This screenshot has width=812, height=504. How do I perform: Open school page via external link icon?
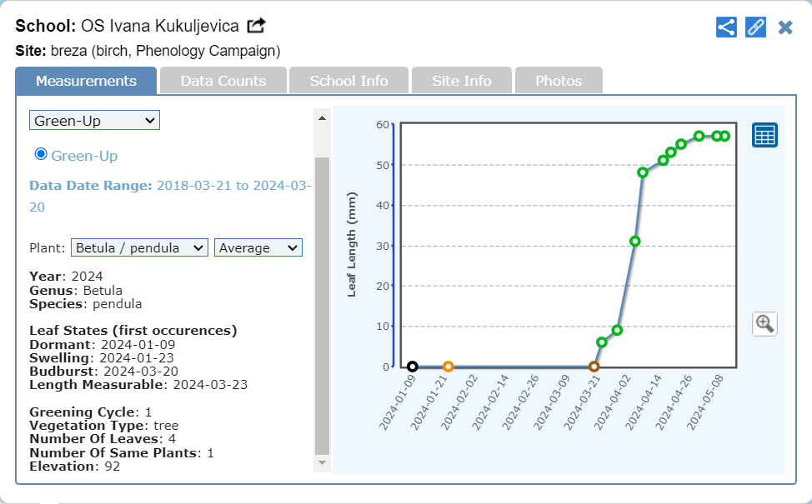coord(256,26)
